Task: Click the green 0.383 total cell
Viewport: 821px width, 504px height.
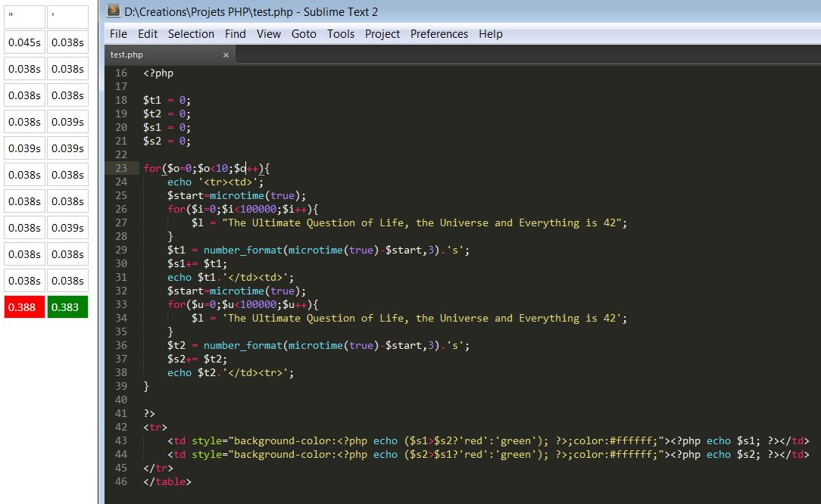Action: pos(67,307)
